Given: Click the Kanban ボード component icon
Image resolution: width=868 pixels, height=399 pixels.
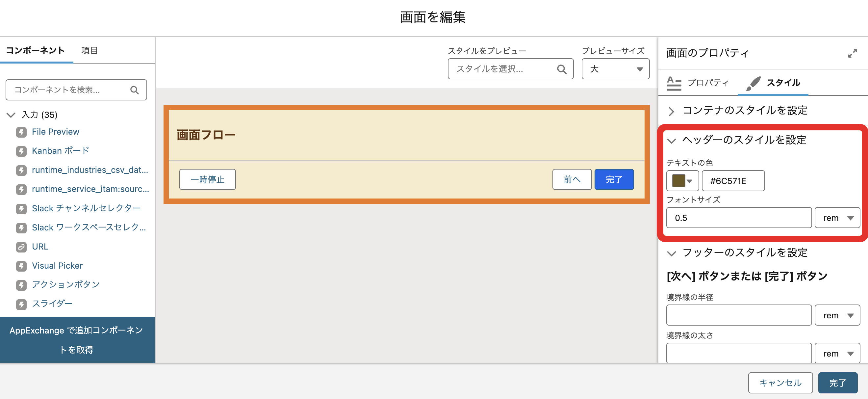Looking at the screenshot, I should (x=21, y=151).
